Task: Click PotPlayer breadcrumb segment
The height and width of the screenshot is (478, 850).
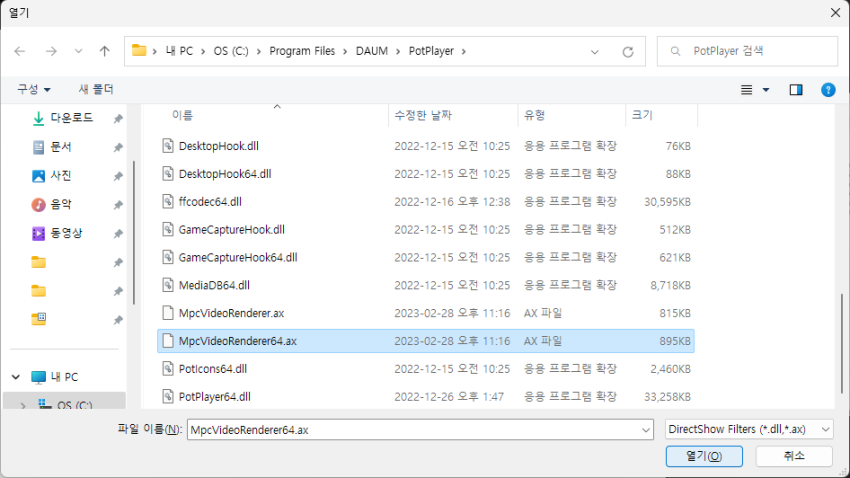Action: (431, 51)
